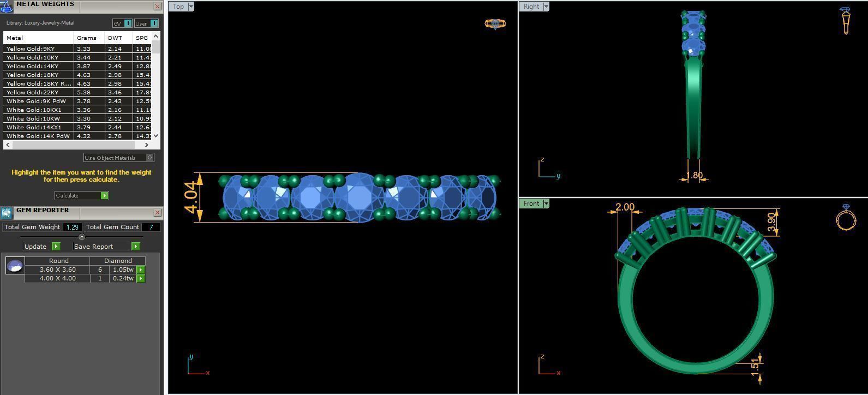This screenshot has width=868, height=395.
Task: Click the 3.60 X 3.60 gem size cell
Action: [57, 270]
